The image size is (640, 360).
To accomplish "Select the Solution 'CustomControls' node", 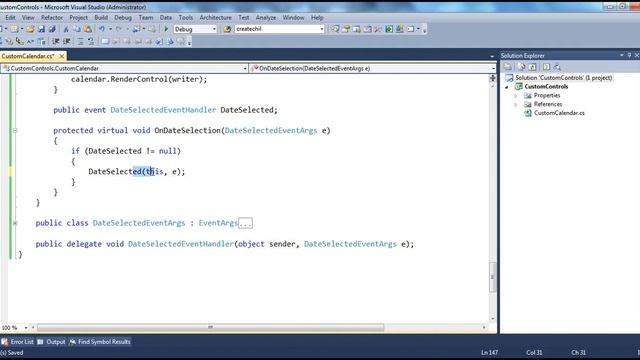I will (x=559, y=78).
